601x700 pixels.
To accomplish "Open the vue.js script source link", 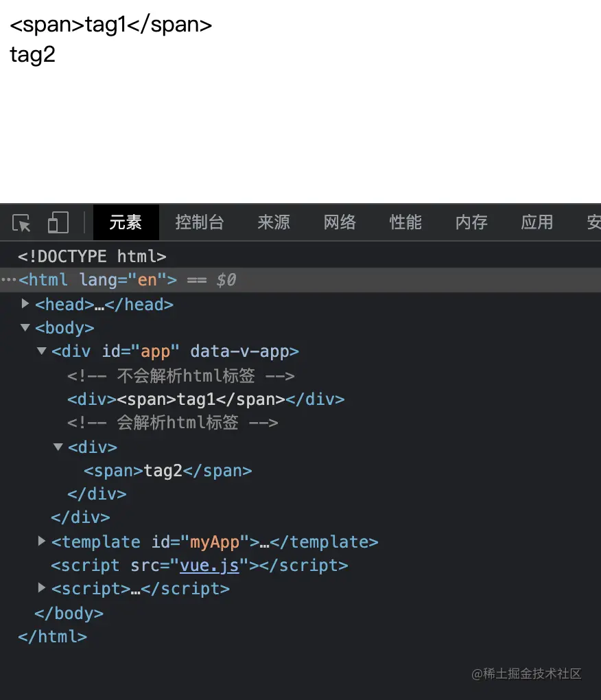I will tap(209, 565).
